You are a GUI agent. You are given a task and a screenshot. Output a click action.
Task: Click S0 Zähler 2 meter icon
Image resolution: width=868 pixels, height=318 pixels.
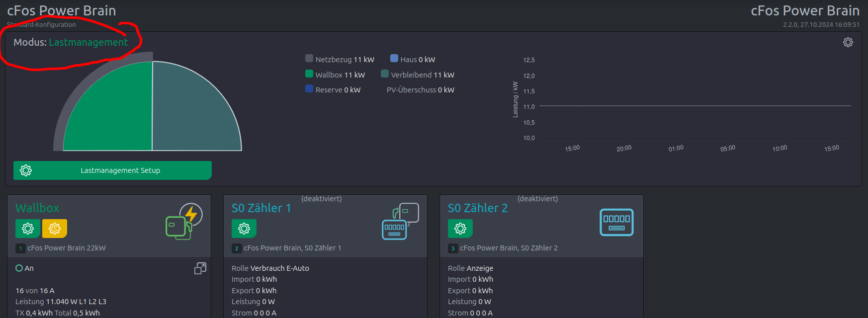tap(616, 222)
